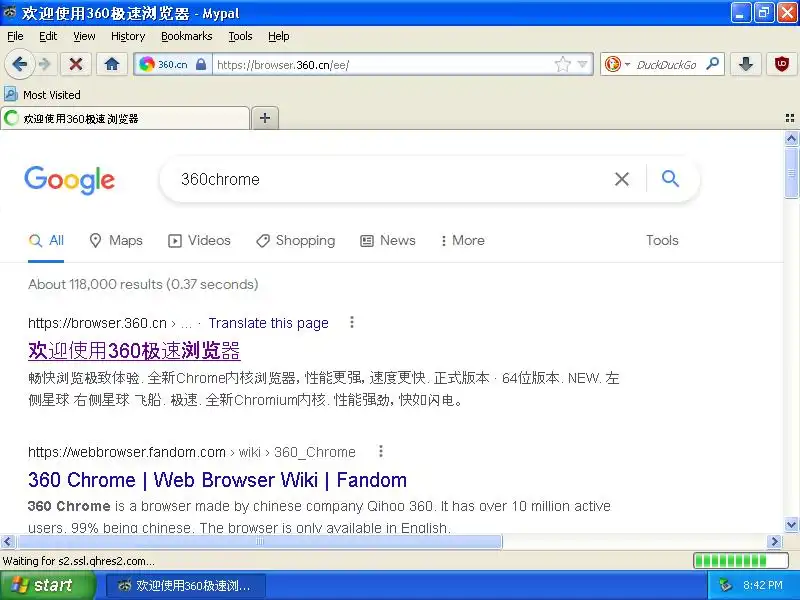This screenshot has width=800, height=600.
Task: Switch to the Shopping results tab
Action: (x=295, y=241)
